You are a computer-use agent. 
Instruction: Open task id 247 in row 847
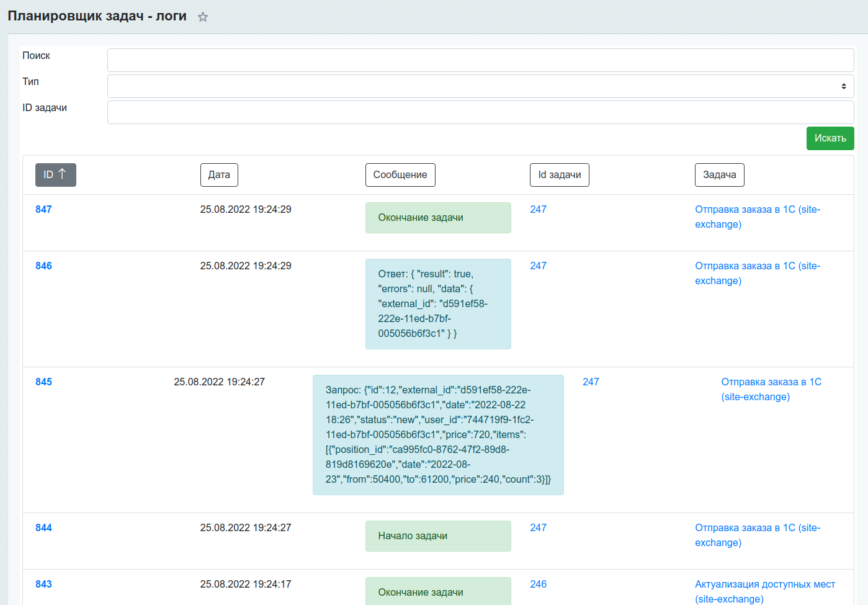coord(538,210)
